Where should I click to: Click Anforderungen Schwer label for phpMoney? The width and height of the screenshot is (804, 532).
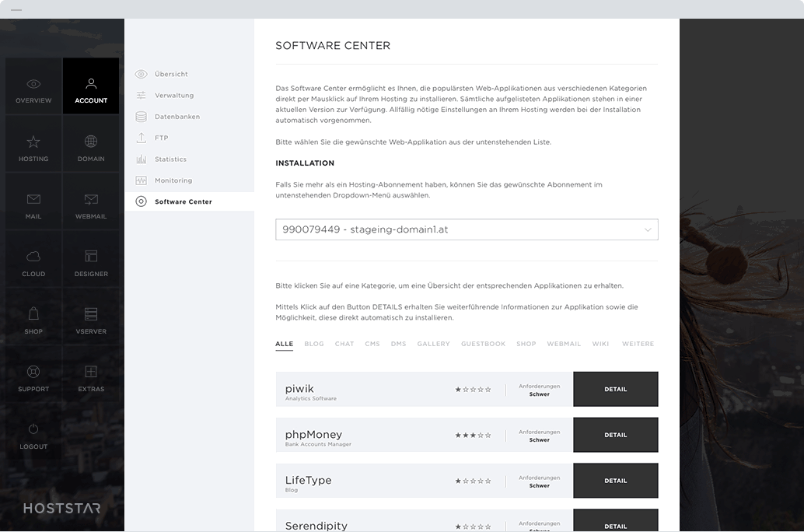[x=539, y=436]
